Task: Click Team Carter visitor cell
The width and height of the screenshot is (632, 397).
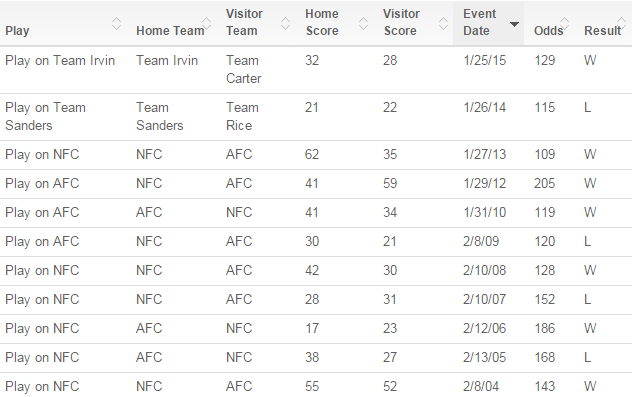Action: pos(243,69)
